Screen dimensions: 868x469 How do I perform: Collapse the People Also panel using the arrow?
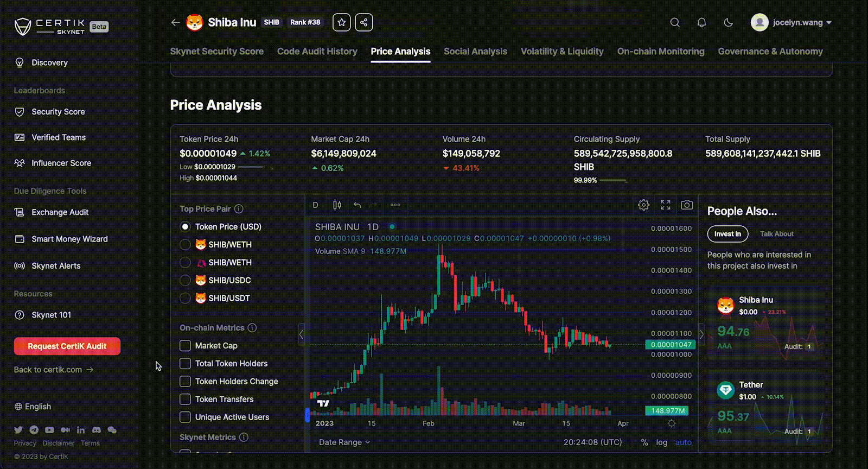pyautogui.click(x=702, y=334)
